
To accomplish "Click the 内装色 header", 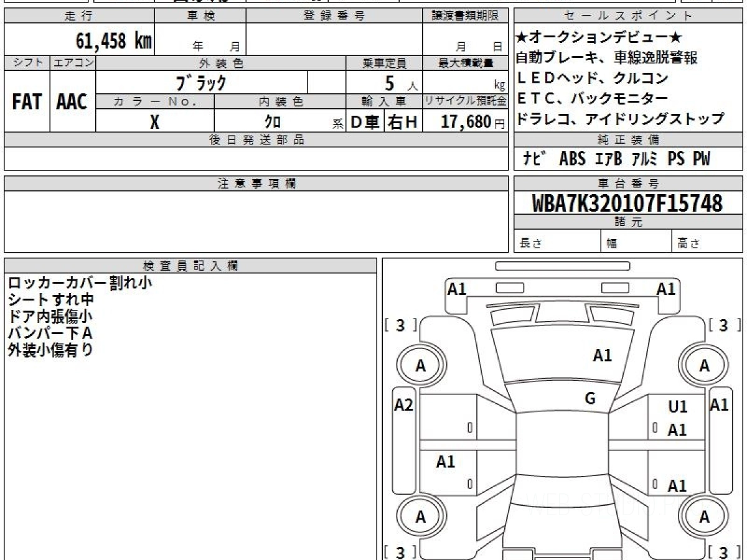I will click(x=280, y=101).
